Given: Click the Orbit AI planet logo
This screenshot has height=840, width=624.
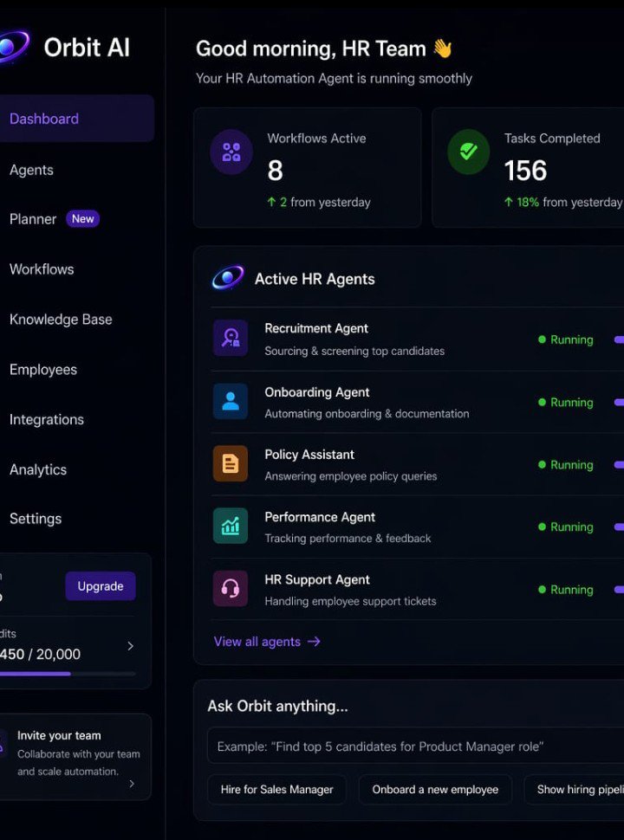Looking at the screenshot, I should 13,48.
